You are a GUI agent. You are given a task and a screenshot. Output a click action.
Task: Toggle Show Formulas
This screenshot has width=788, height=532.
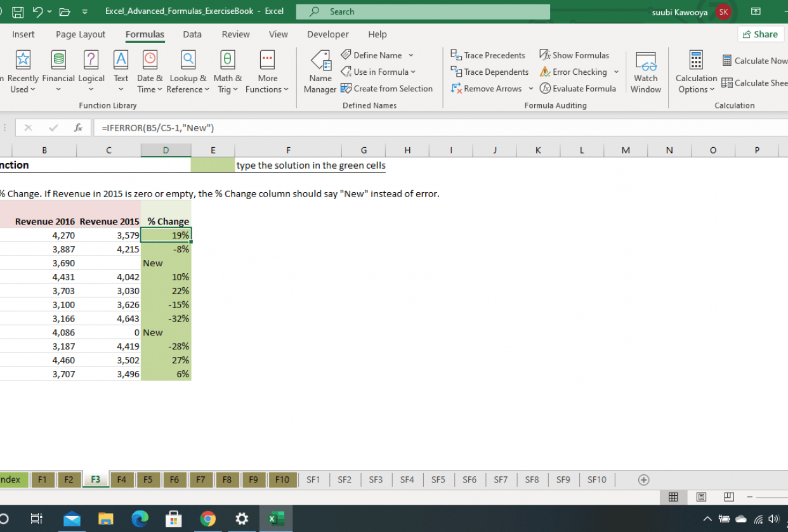574,55
